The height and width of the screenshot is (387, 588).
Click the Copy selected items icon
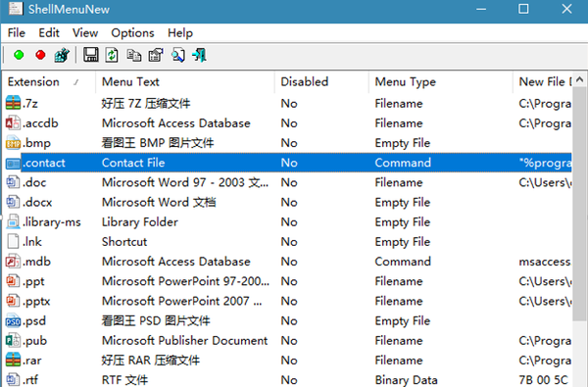pos(134,55)
